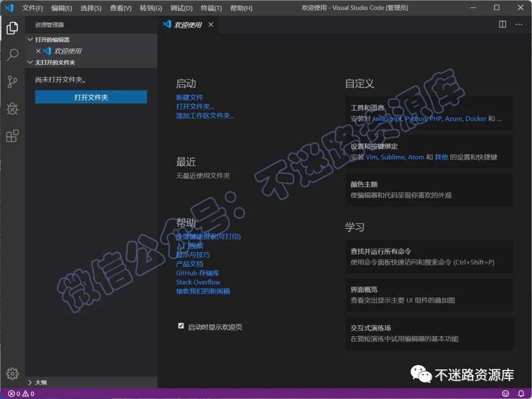Open the notifications bell in the status bar
This screenshot has width=532, height=399.
click(521, 394)
